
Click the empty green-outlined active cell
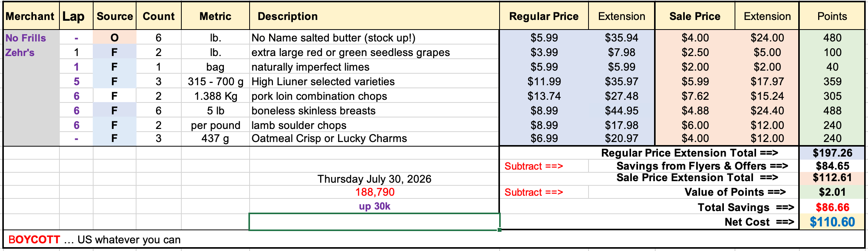click(x=374, y=222)
